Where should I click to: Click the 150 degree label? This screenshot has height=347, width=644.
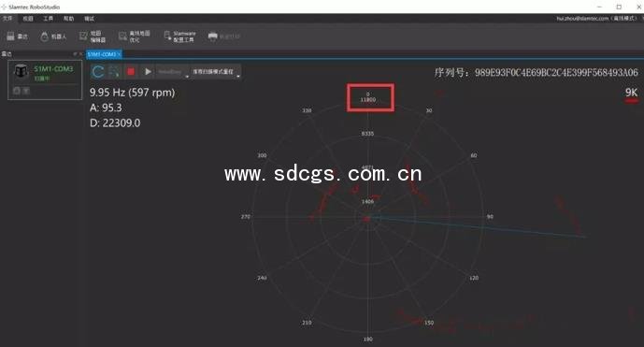coord(429,323)
